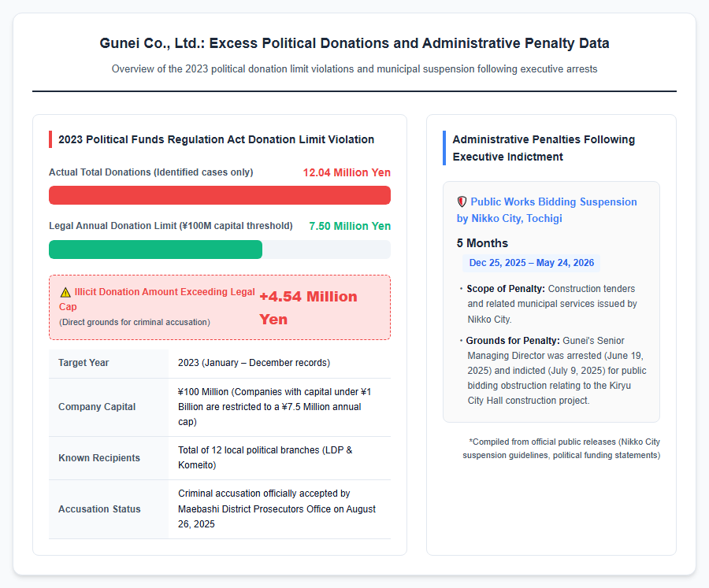The image size is (709, 588).
Task: Click the 2023 Political Funds Regulation Act heading
Action: click(216, 139)
